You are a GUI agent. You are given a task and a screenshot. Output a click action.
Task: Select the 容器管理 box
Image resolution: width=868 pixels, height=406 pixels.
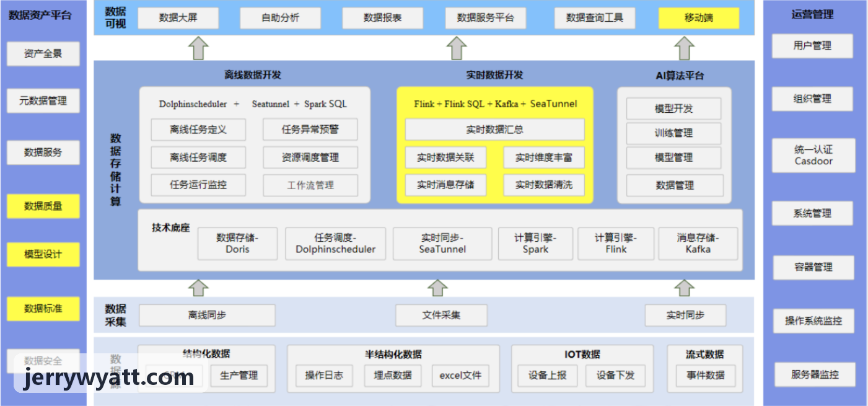click(x=813, y=267)
